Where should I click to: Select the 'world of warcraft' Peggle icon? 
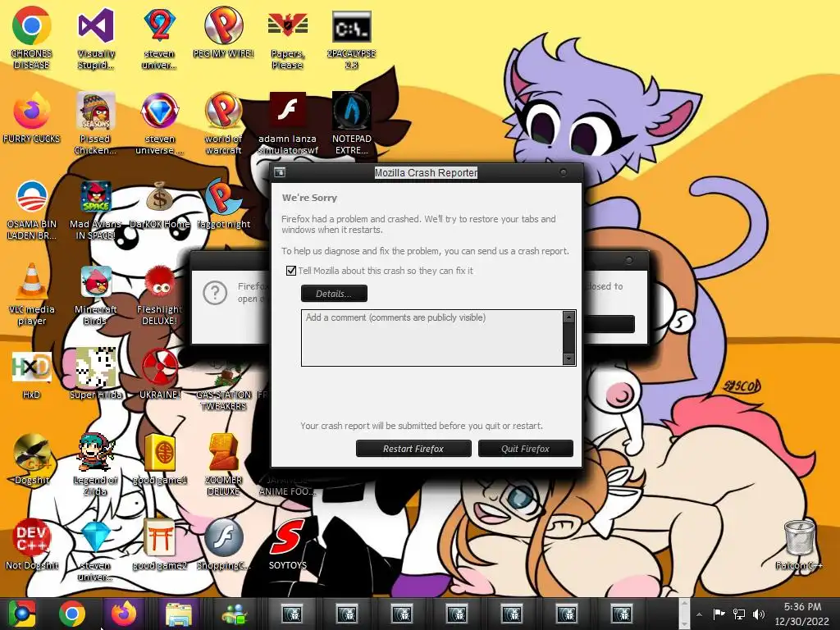point(223,123)
